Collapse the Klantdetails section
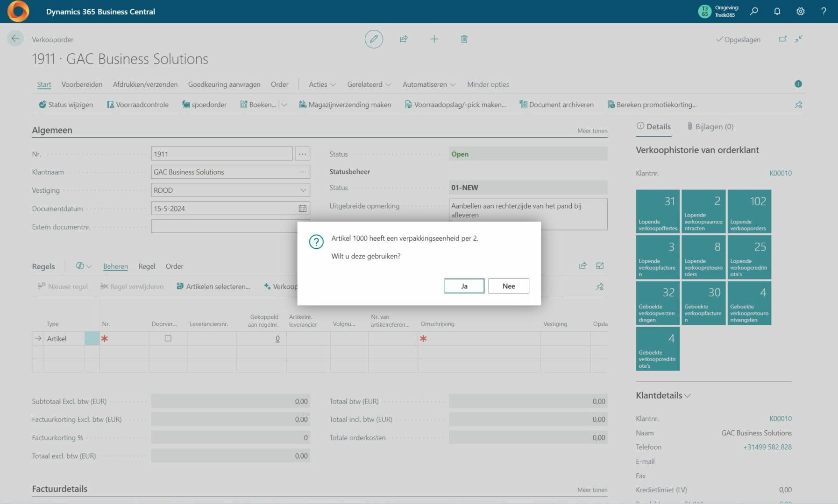Viewport: 838px width, 504px height. pyautogui.click(x=663, y=395)
